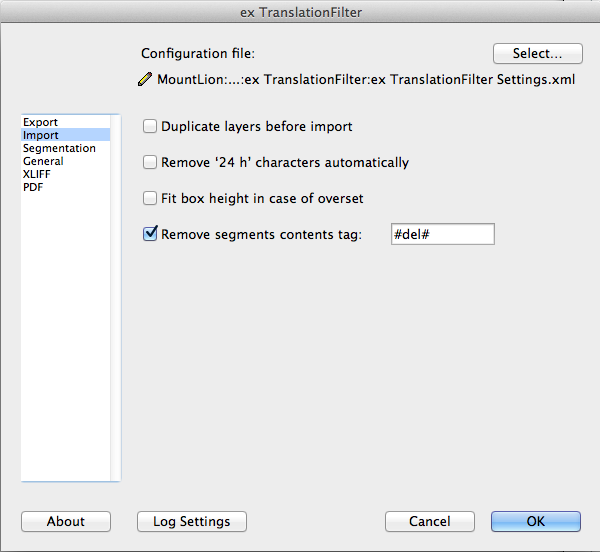Open the General settings section
This screenshot has height=552, width=600.
pyautogui.click(x=43, y=161)
